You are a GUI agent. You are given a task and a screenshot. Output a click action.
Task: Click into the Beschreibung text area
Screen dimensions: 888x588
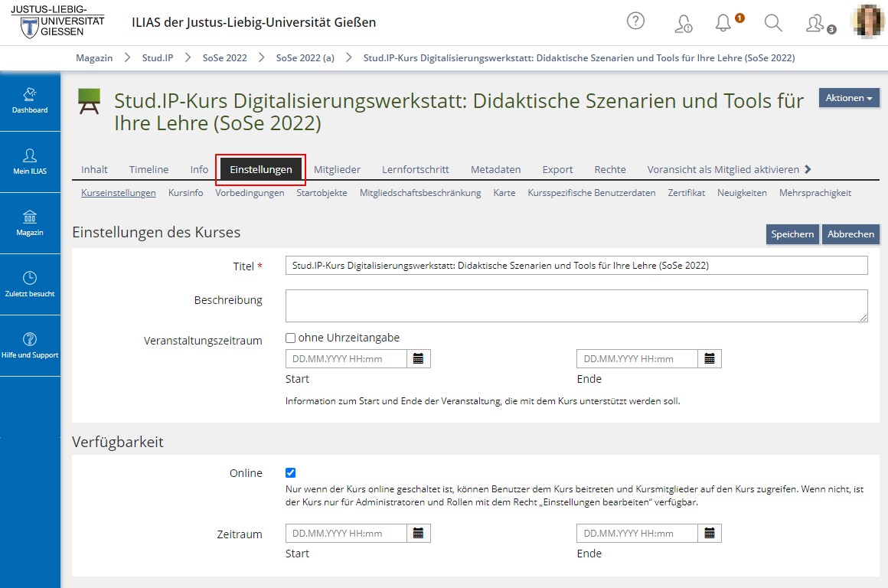pos(576,305)
